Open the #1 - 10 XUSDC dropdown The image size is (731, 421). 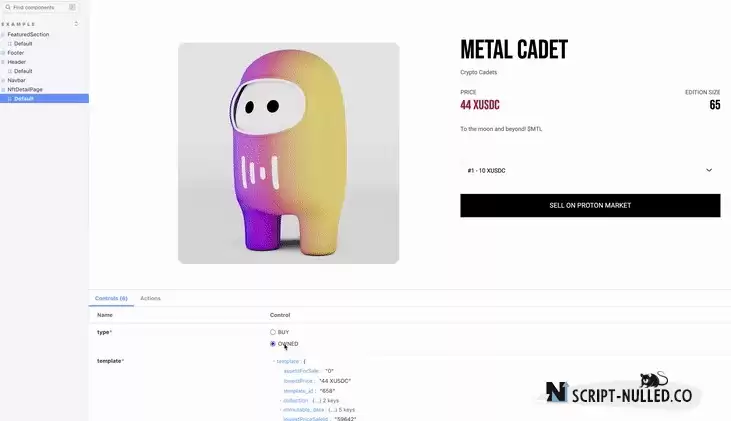tap(590, 171)
